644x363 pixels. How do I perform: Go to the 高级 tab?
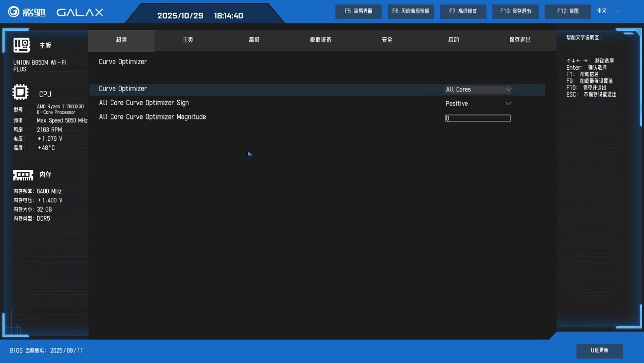[254, 40]
